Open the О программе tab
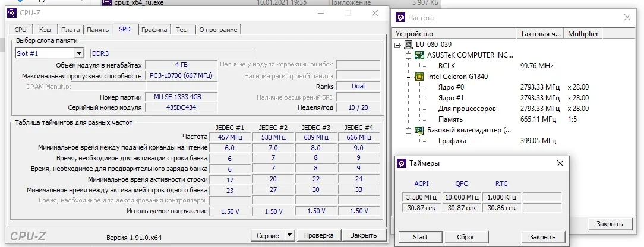 click(x=218, y=30)
